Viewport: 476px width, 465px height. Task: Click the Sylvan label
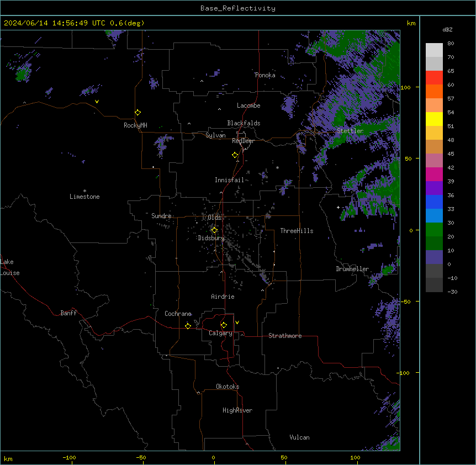tap(215, 135)
